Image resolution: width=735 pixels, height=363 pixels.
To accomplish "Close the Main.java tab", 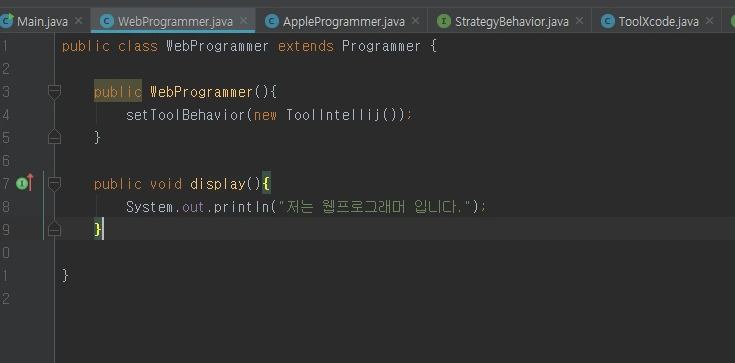I will [x=79, y=21].
